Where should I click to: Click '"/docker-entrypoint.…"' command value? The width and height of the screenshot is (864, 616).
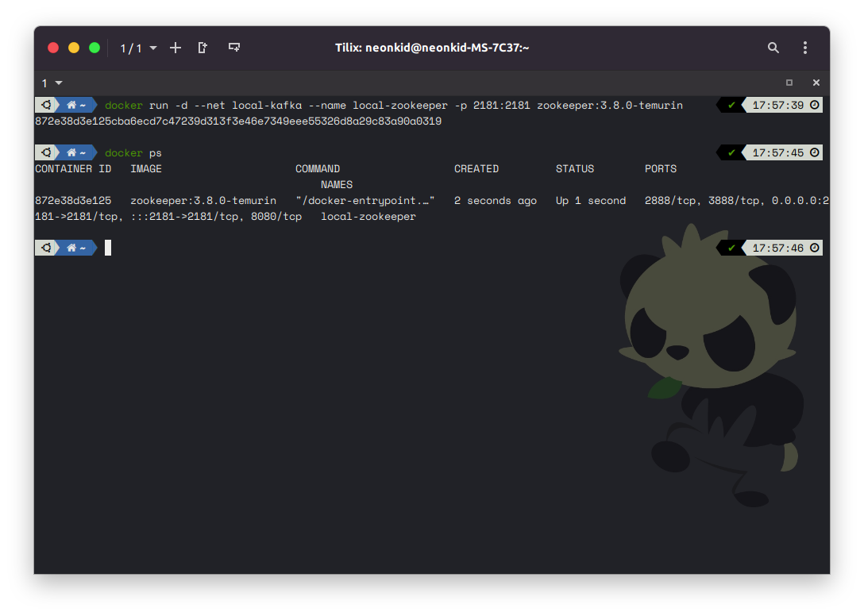point(364,201)
